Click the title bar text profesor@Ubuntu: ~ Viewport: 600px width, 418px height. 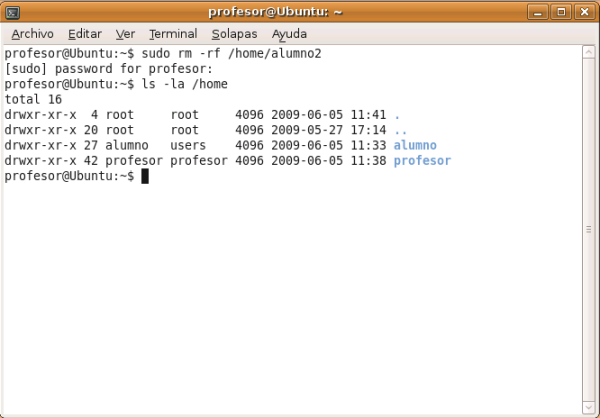[275, 12]
